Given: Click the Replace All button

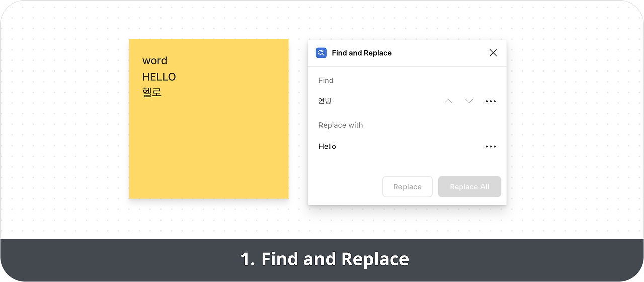Looking at the screenshot, I should point(469,187).
